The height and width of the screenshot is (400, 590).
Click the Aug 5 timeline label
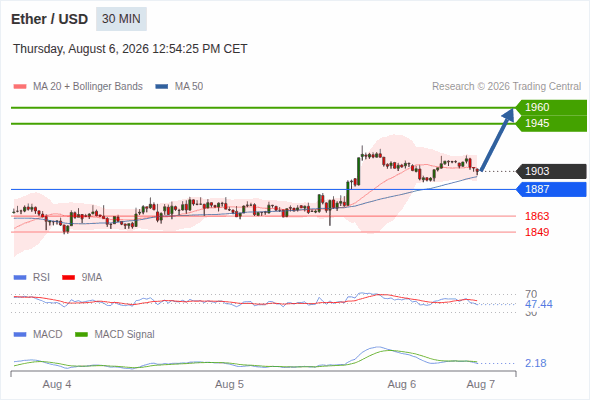229,384
